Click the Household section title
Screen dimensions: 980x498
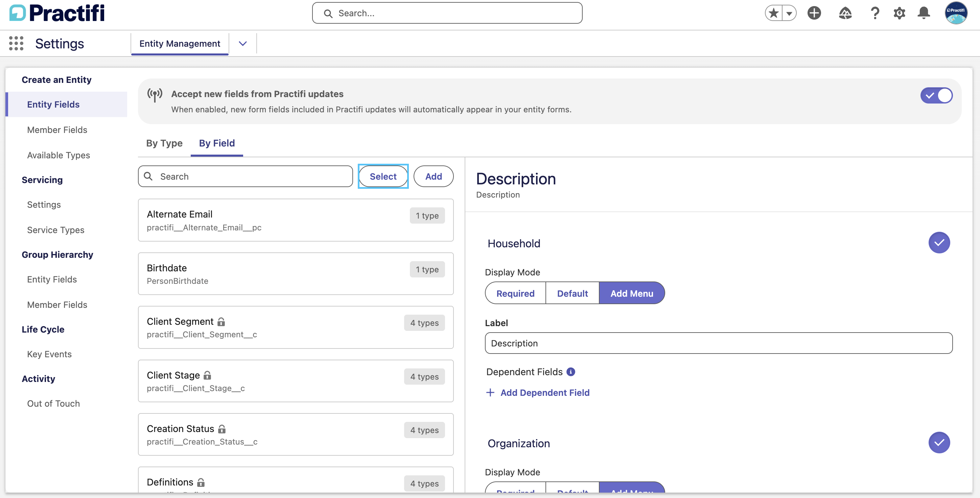click(514, 243)
